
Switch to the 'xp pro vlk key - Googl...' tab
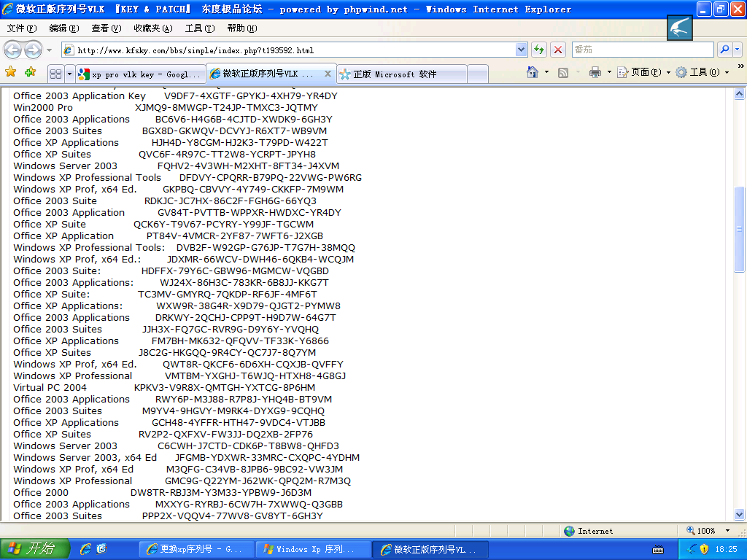(x=141, y=74)
